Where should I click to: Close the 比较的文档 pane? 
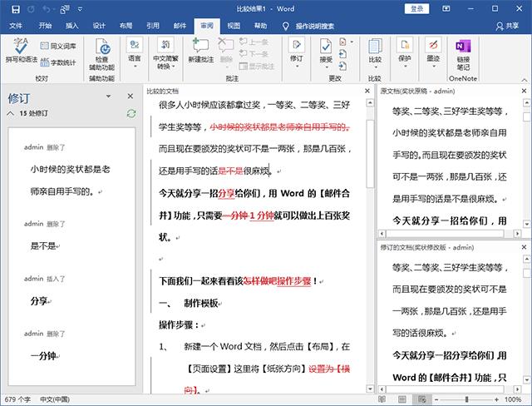click(x=367, y=91)
